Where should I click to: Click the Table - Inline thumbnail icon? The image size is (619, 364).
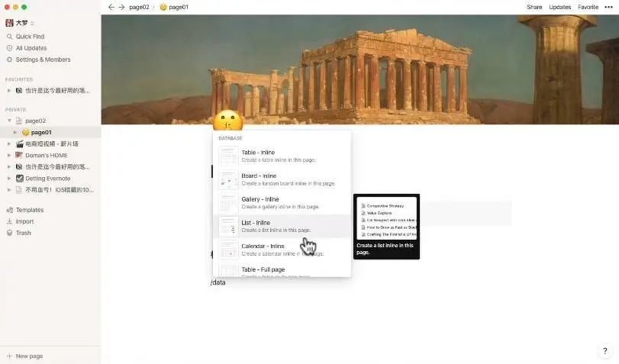tap(228, 156)
